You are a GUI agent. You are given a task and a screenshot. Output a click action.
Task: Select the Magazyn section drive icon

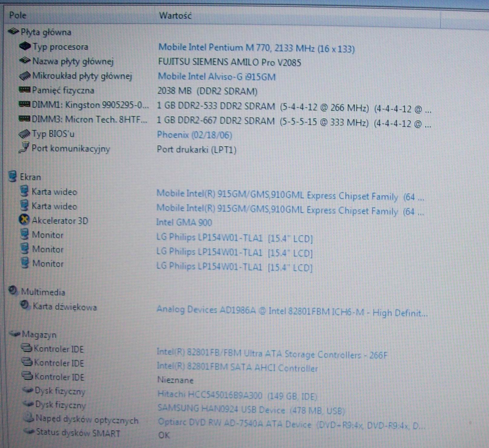(15, 334)
